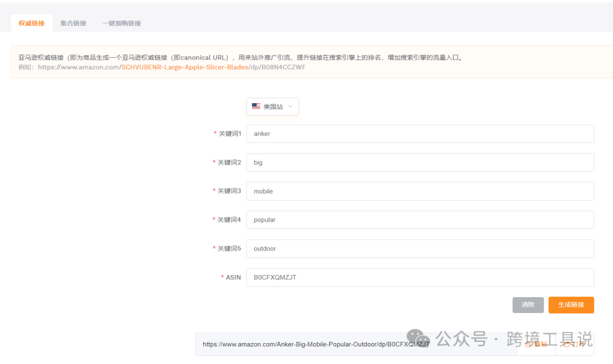
Task: Click the generated Anker-Big-Mobile URL text
Action: pyautogui.click(x=316, y=344)
